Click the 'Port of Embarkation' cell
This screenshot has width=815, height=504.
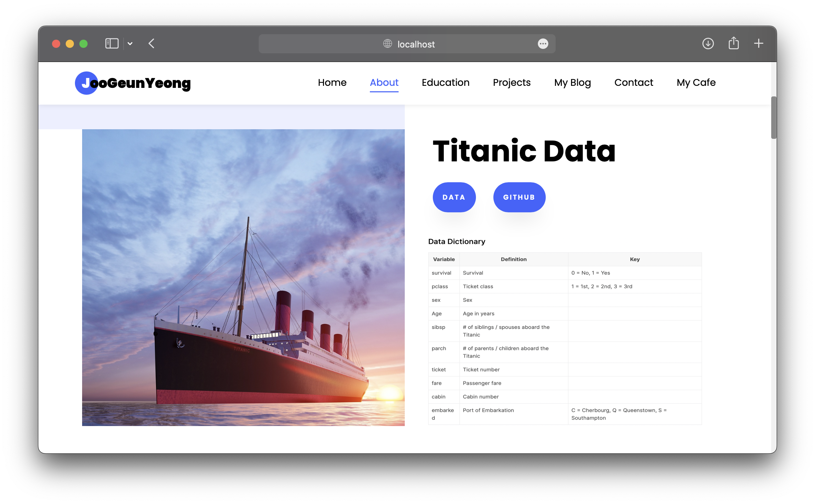click(x=514, y=414)
